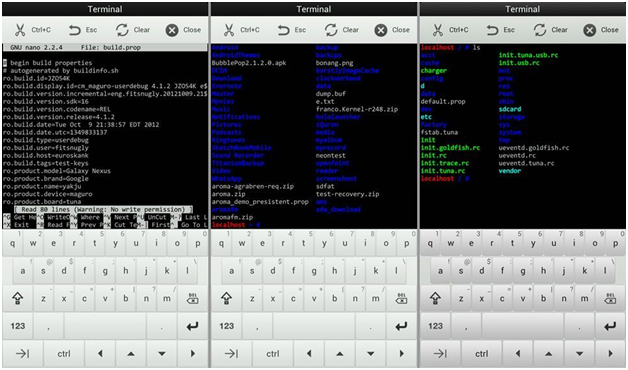Screen dimensions: 628x370
Task: Tap 'init.tuna.usb.rc' in right terminal
Action: (x=528, y=55)
